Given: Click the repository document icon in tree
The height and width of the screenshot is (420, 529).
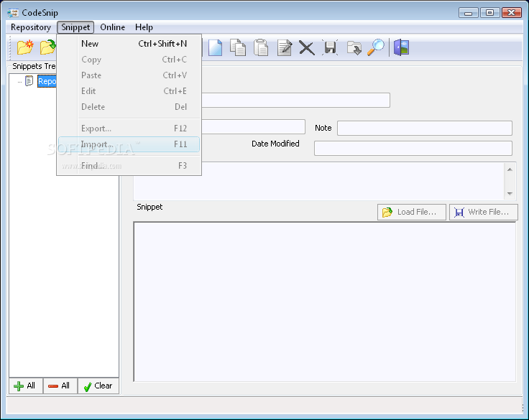Looking at the screenshot, I should (x=29, y=81).
